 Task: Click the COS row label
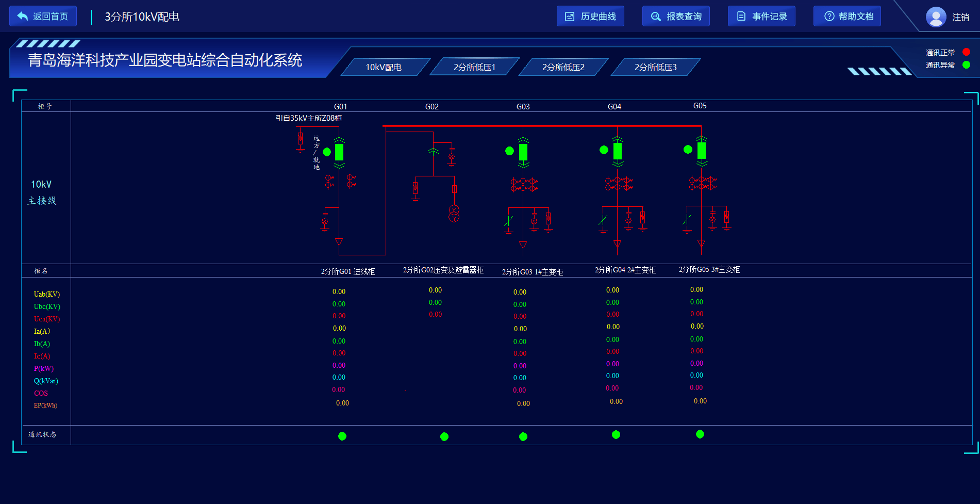(x=41, y=393)
